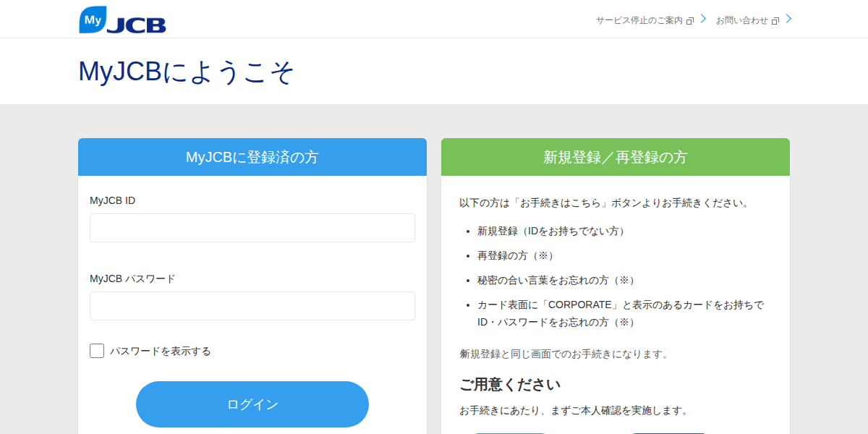Click the external window icon beside サービス停止のご案内
868x434 pixels.
(x=692, y=20)
